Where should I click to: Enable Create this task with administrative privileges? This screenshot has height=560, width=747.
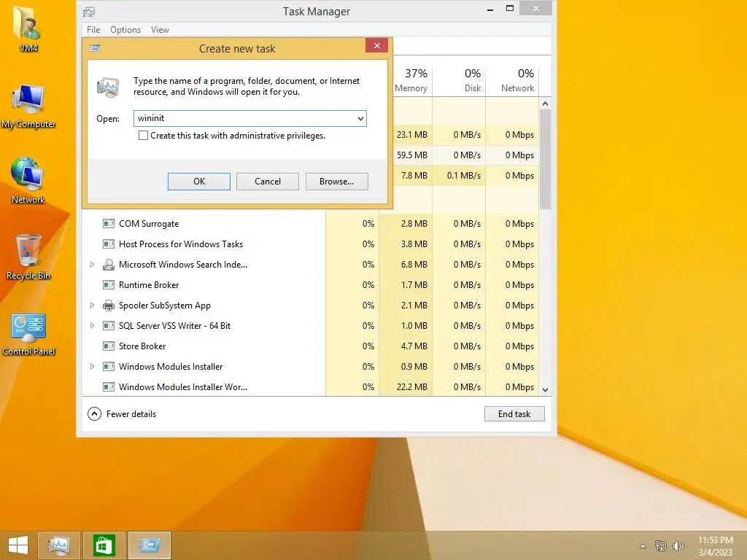(143, 135)
